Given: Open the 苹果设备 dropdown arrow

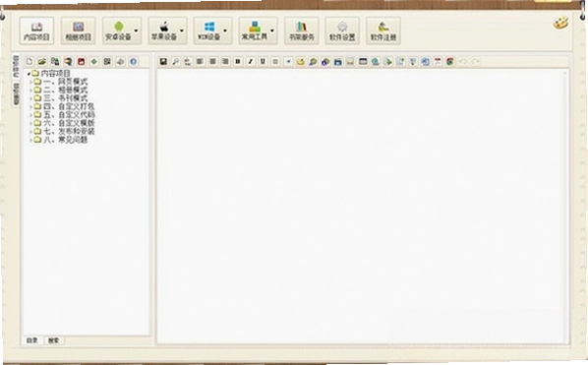Looking at the screenshot, I should coord(182,30).
